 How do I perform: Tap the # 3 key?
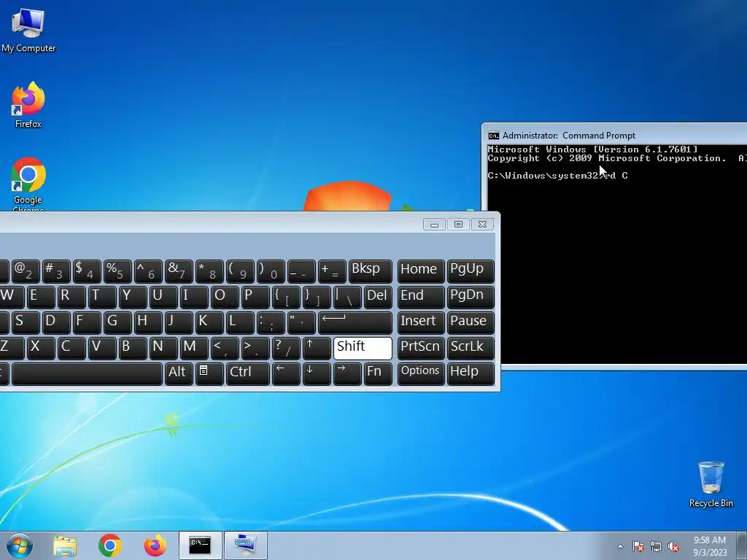tap(56, 271)
